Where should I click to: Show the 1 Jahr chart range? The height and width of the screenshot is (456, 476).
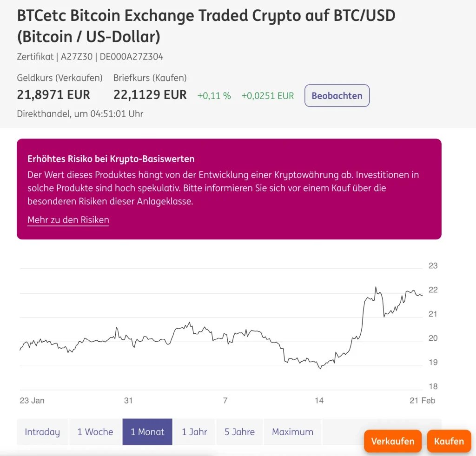pyautogui.click(x=194, y=432)
